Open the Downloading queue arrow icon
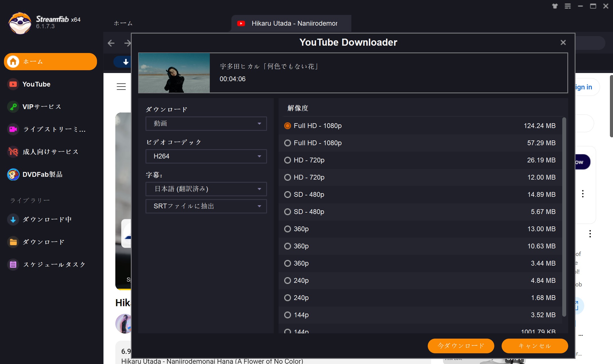 13,219
